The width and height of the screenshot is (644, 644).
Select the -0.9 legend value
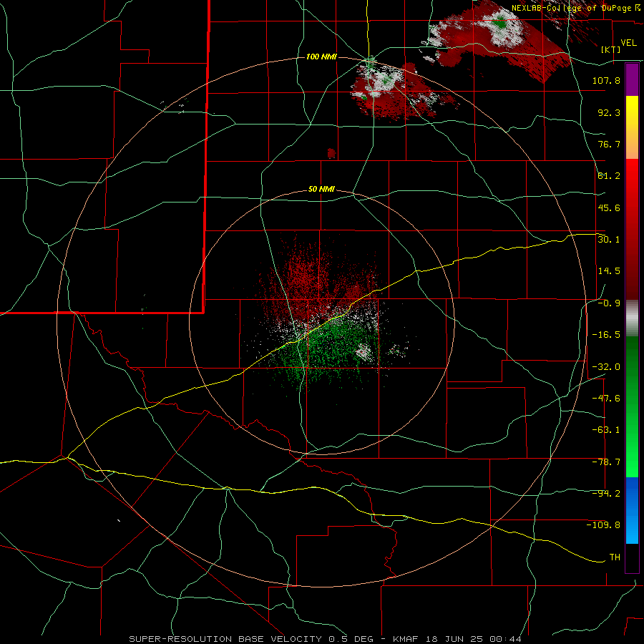click(609, 303)
